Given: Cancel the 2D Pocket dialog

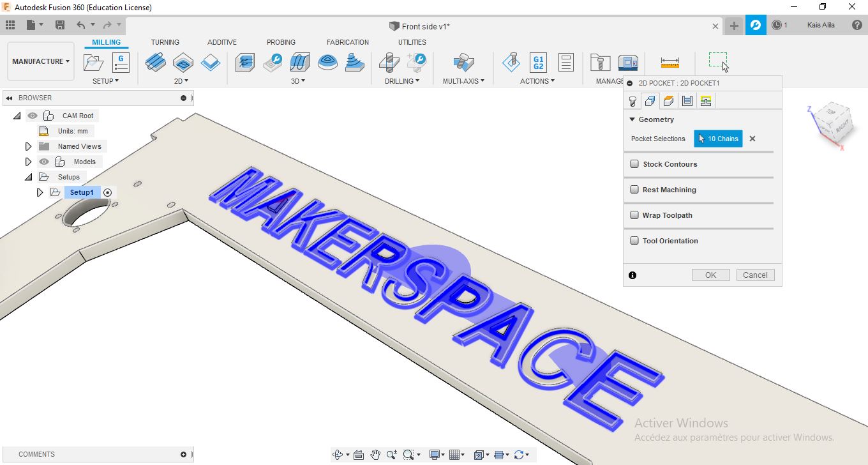Looking at the screenshot, I should tap(755, 275).
